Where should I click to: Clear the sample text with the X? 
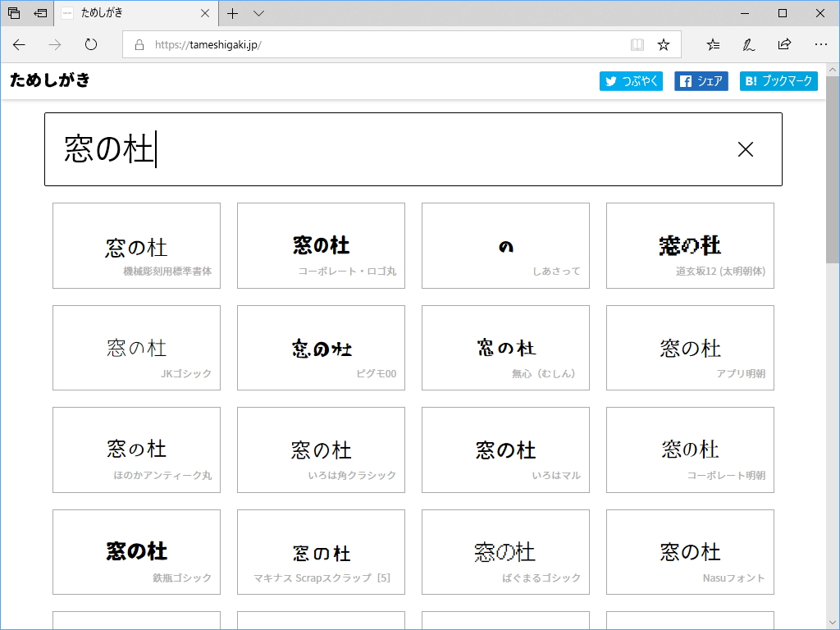[x=745, y=149]
